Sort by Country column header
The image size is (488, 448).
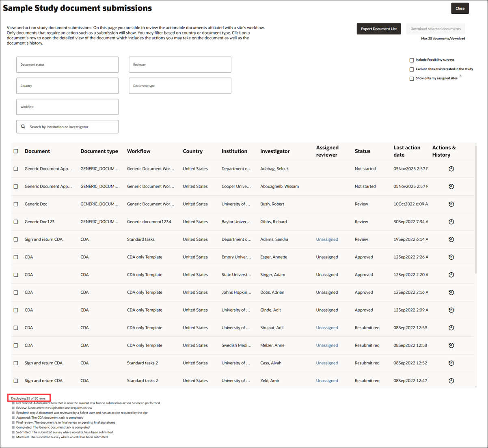point(192,151)
